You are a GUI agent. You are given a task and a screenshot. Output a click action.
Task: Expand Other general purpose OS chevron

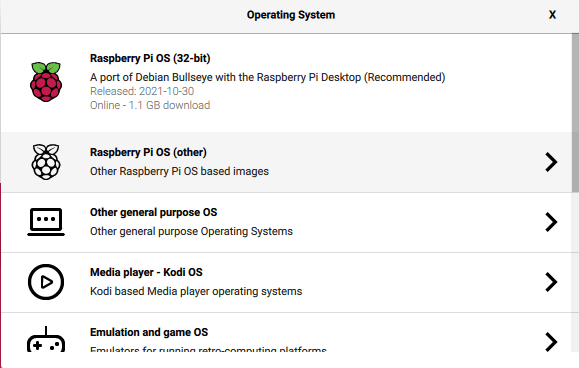(551, 222)
